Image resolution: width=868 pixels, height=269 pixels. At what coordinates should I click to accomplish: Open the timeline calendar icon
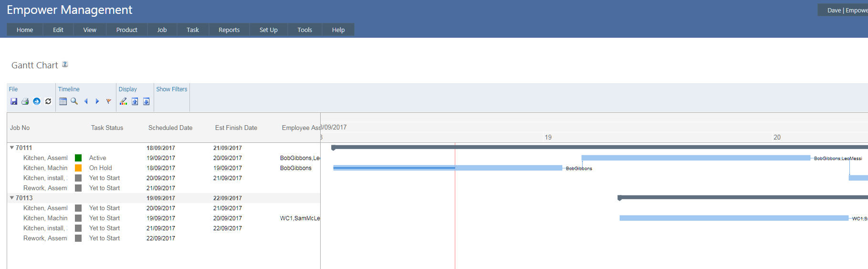tap(63, 101)
